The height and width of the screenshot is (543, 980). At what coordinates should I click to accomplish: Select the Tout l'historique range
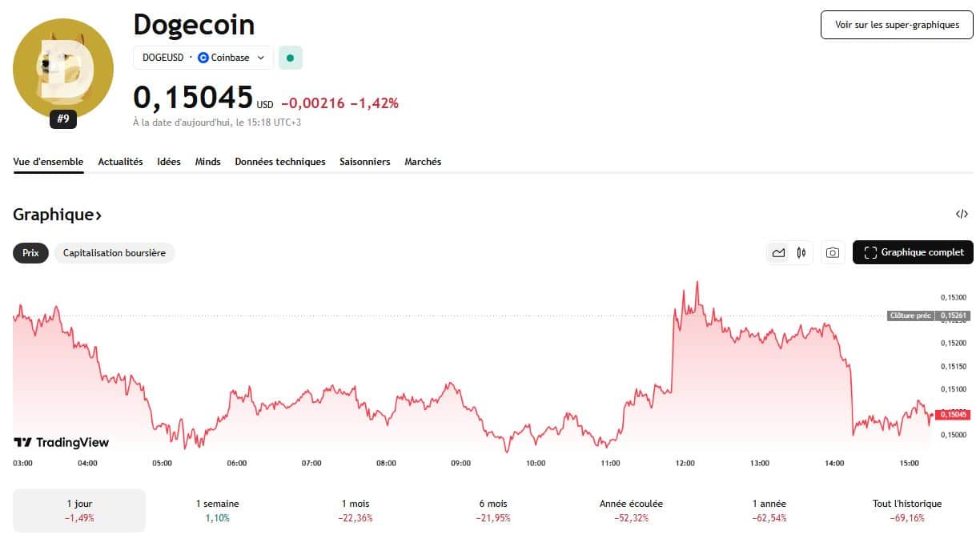pyautogui.click(x=907, y=509)
